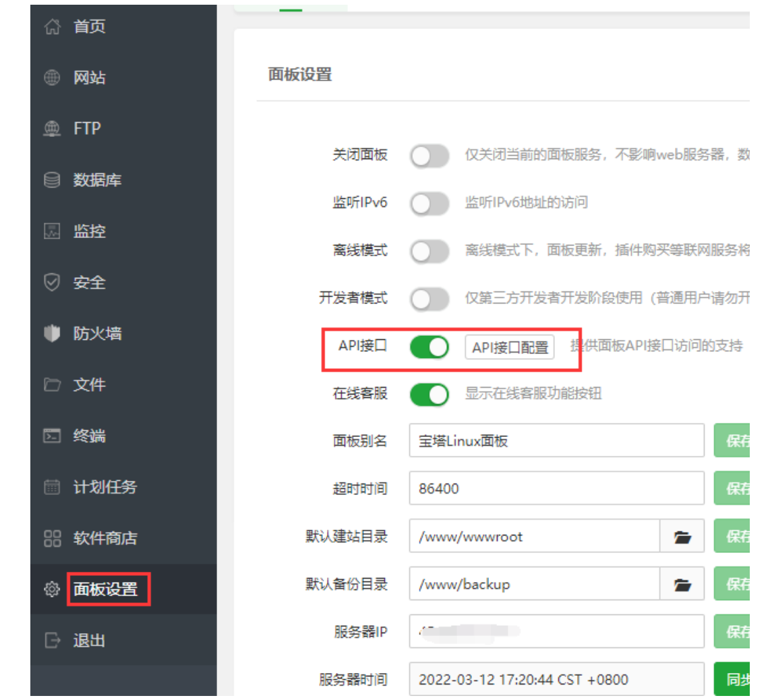The width and height of the screenshot is (770, 700).
Task: Turn off the API接口 switch
Action: coord(430,347)
